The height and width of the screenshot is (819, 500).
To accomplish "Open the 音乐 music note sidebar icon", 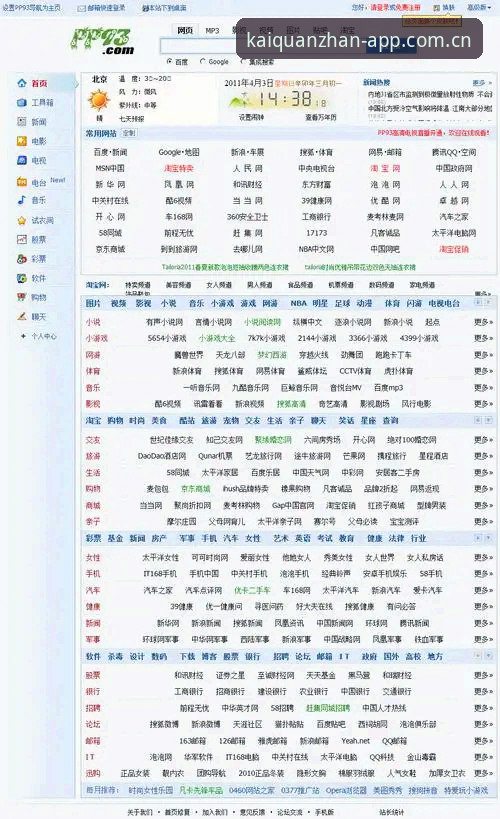I will point(22,200).
